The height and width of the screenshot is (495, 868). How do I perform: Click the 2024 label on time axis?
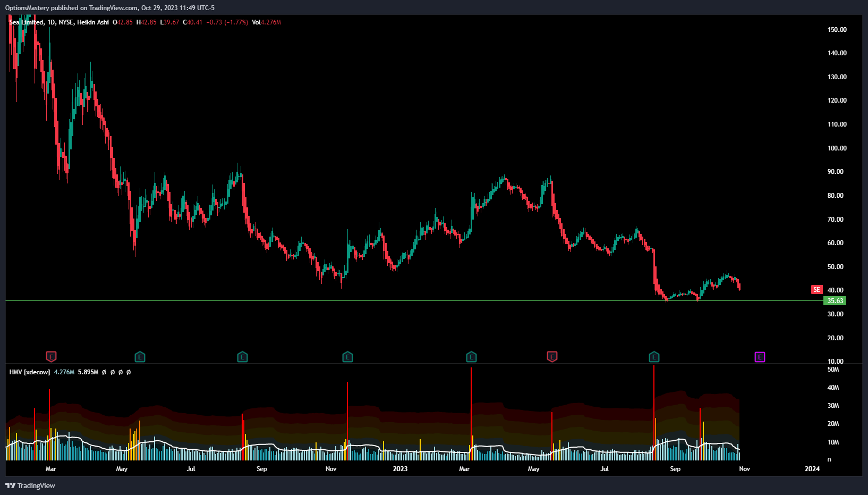tap(812, 469)
